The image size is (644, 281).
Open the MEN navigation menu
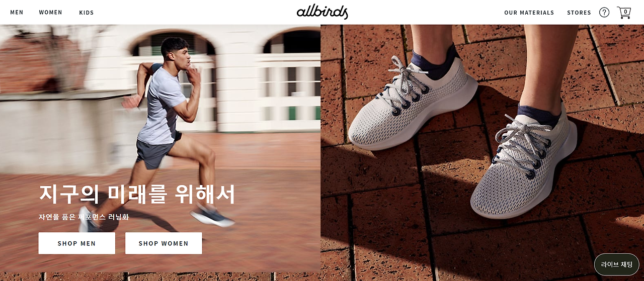click(17, 13)
